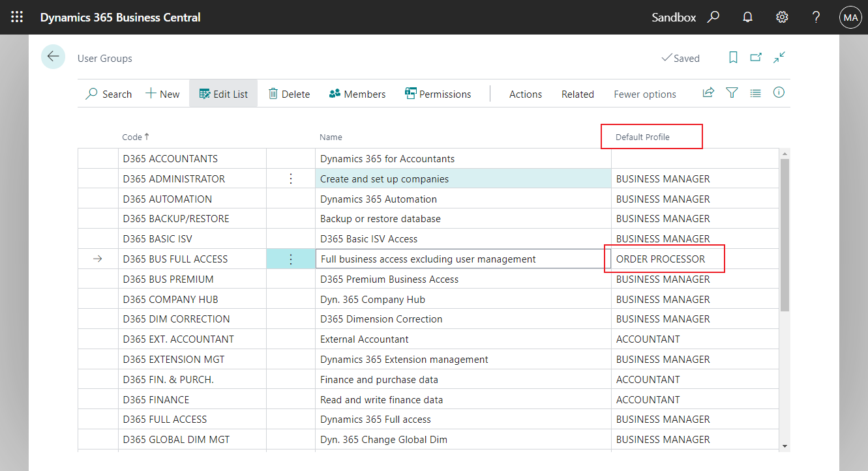Select the Permissions icon
This screenshot has width=868, height=471.
[x=410, y=94]
